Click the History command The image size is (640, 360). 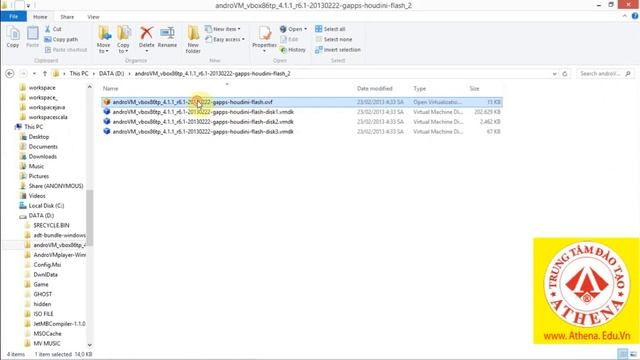tap(293, 49)
